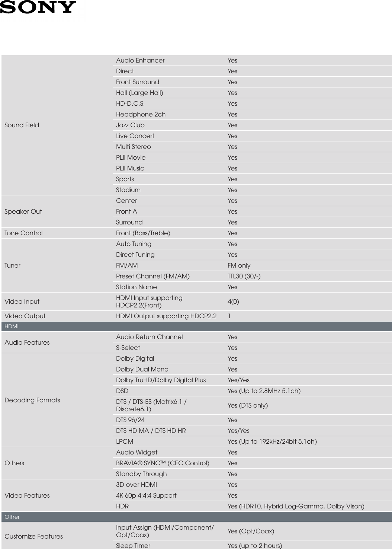Select the Audio Enhancer row label
Viewport: 392px width, 549px height.
(140, 60)
